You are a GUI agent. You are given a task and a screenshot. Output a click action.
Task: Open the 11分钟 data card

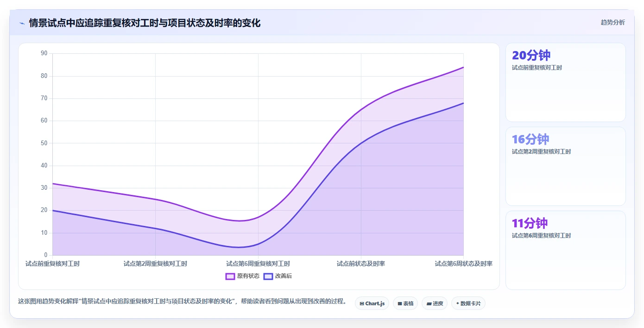coord(565,250)
